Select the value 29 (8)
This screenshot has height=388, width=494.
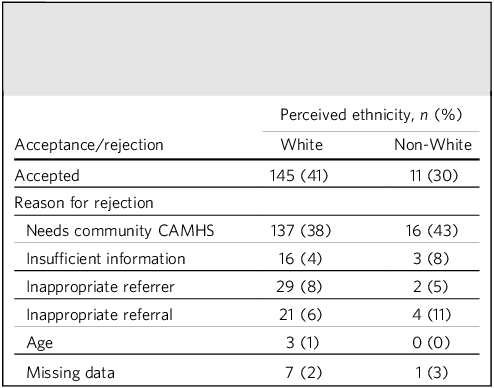coord(299,287)
